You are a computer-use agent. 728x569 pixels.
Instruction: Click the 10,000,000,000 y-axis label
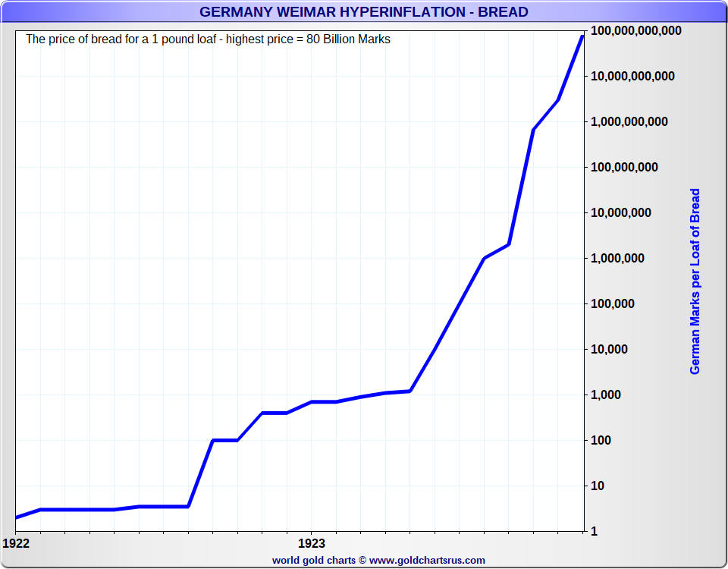point(632,76)
